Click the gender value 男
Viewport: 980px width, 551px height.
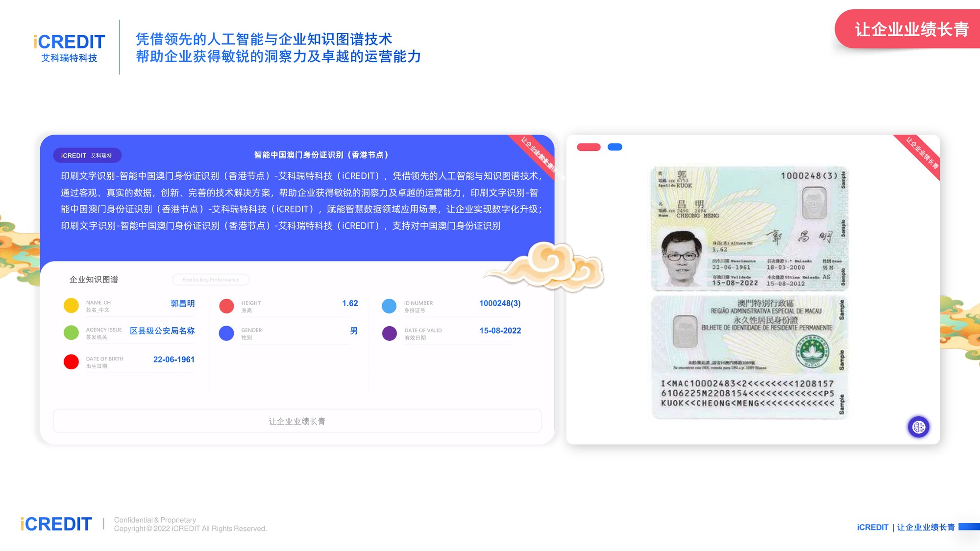click(354, 331)
